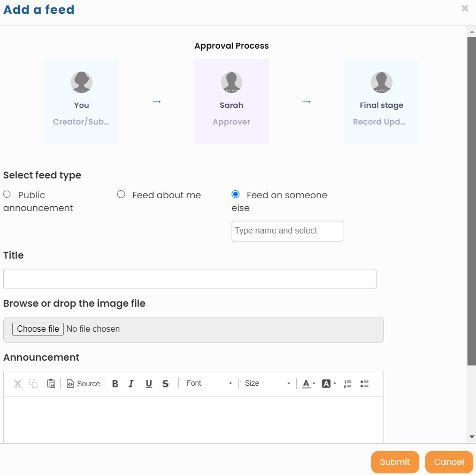Apply strikethrough to announcement text
Screen dimensions: 476x475
pyautogui.click(x=165, y=383)
